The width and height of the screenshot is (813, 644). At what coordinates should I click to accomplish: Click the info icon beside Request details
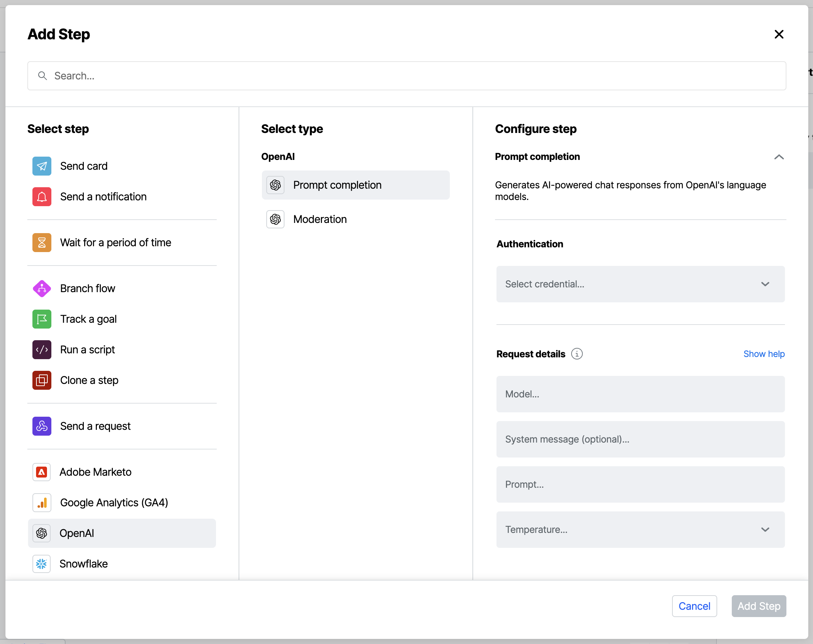577,354
